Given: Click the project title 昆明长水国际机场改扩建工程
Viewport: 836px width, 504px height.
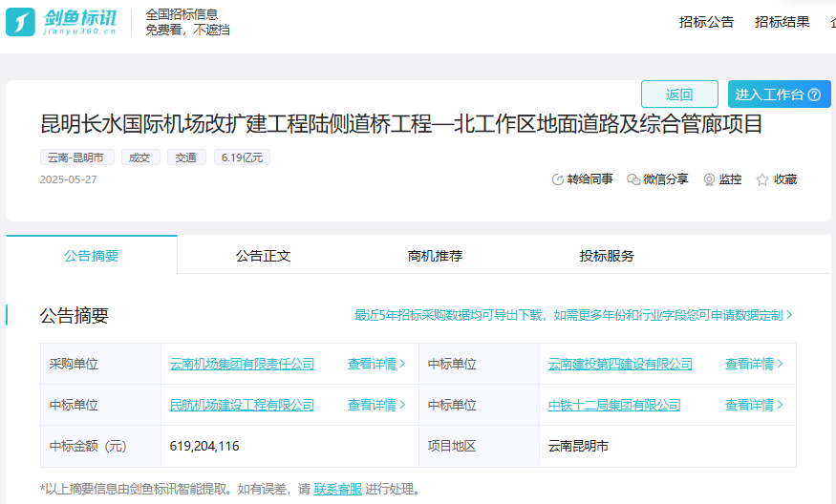Looking at the screenshot, I should tap(400, 123).
